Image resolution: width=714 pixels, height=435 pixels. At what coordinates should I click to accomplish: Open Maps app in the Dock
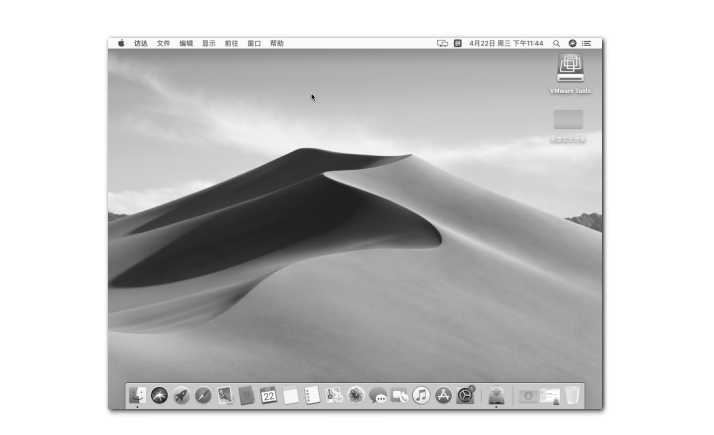[334, 395]
